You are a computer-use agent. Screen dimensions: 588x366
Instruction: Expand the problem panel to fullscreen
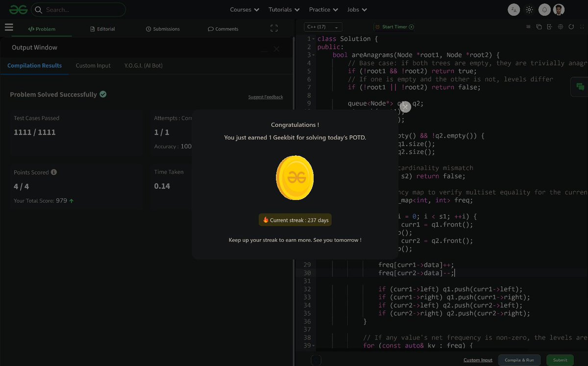274,28
